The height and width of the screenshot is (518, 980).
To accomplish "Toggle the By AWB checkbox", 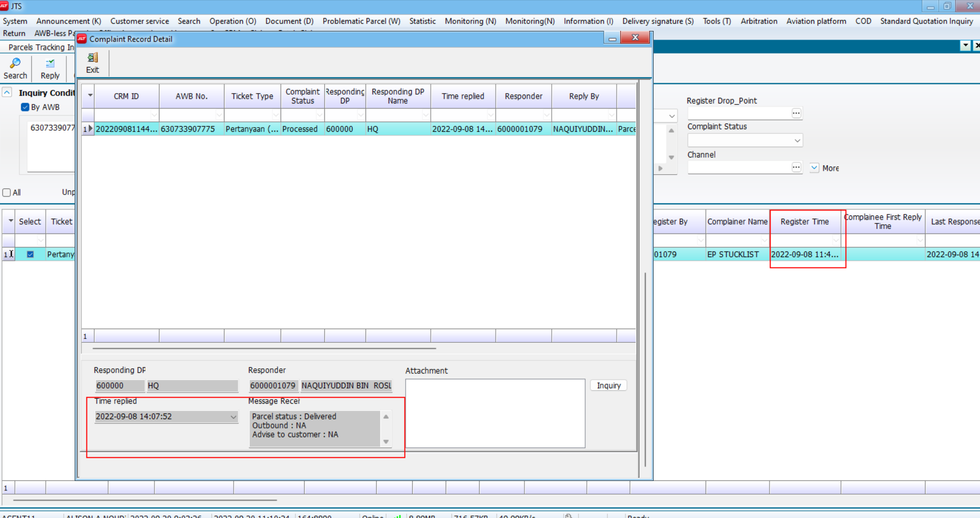I will [x=25, y=107].
